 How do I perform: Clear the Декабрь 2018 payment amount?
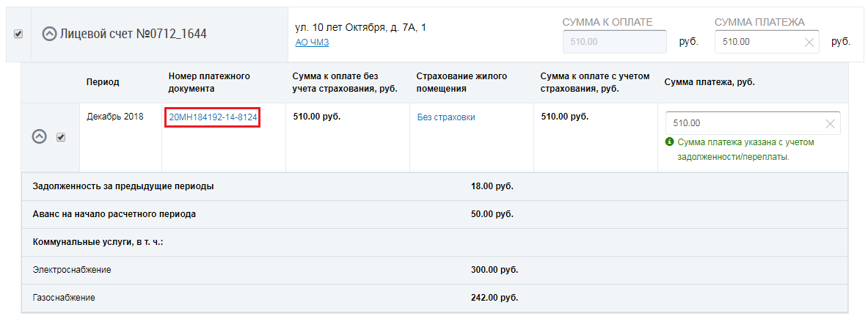pos(830,124)
